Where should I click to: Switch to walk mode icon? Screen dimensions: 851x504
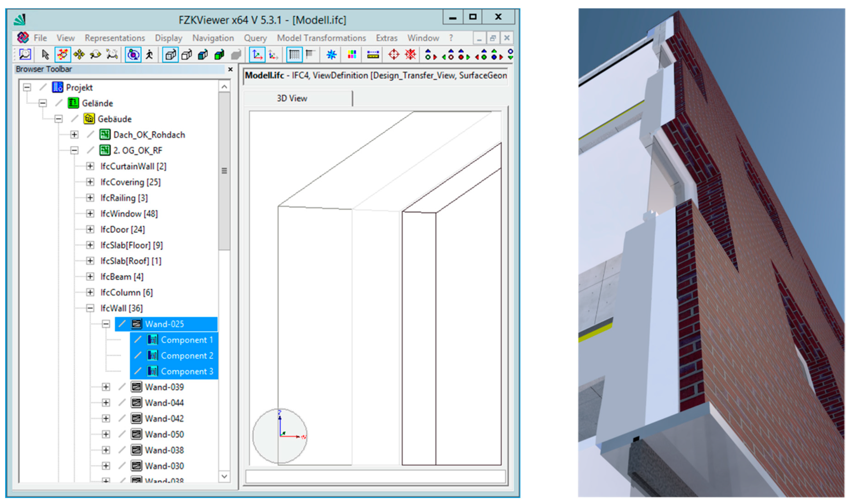point(149,54)
